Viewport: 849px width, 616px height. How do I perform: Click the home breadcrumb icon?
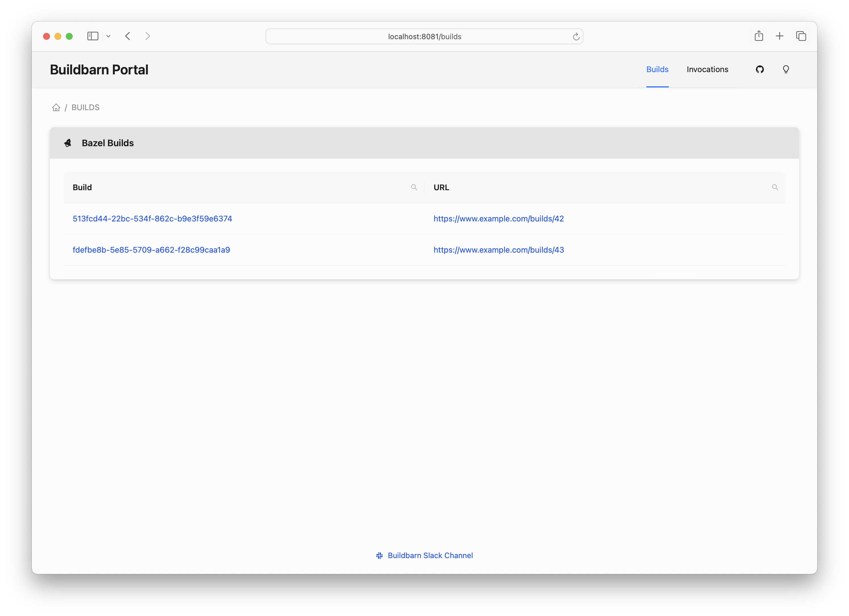coord(56,108)
